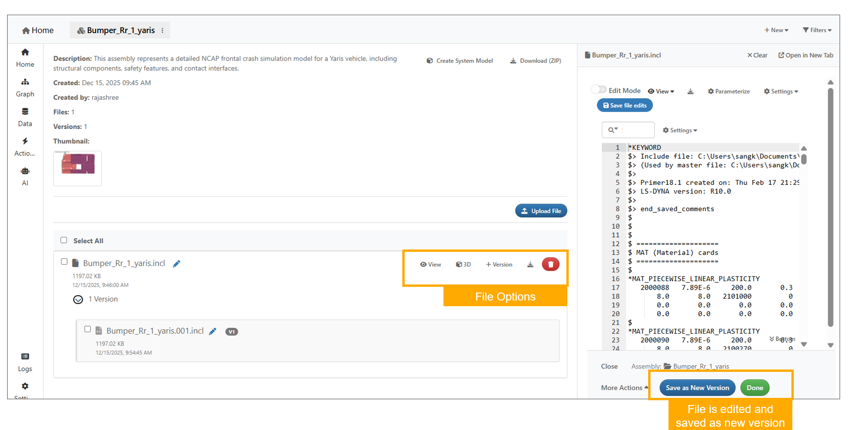Collapse the 1 Version list
868x430 pixels.
click(78, 300)
